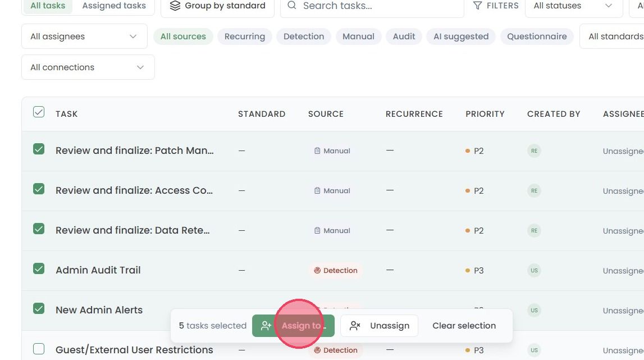Click the US avatar in New Admin Alerts row
Viewport: 644px width, 360px height.
[x=534, y=310]
